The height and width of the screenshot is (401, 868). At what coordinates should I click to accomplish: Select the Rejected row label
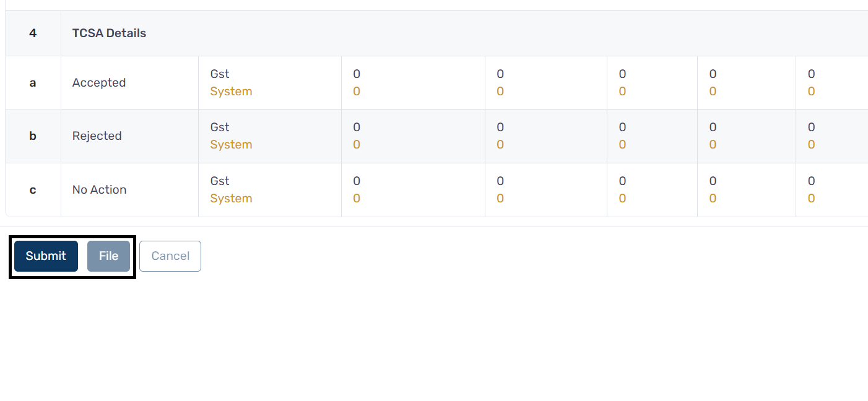click(x=97, y=136)
